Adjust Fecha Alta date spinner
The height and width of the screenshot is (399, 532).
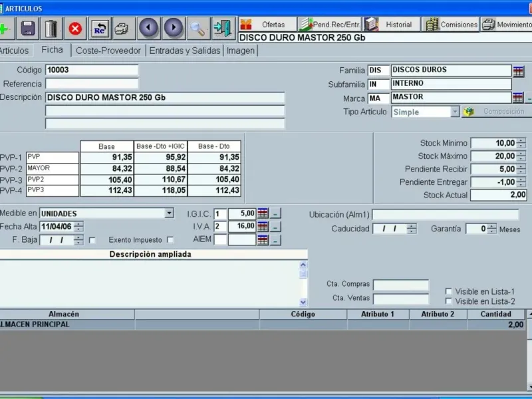tap(78, 227)
